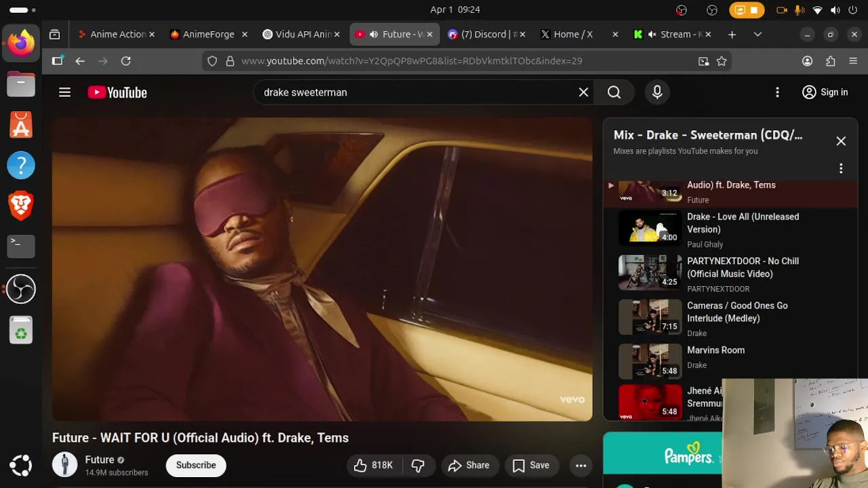Image resolution: width=868 pixels, height=488 pixels.
Task: Open Firefox extensions puzzle icon
Action: tap(831, 61)
